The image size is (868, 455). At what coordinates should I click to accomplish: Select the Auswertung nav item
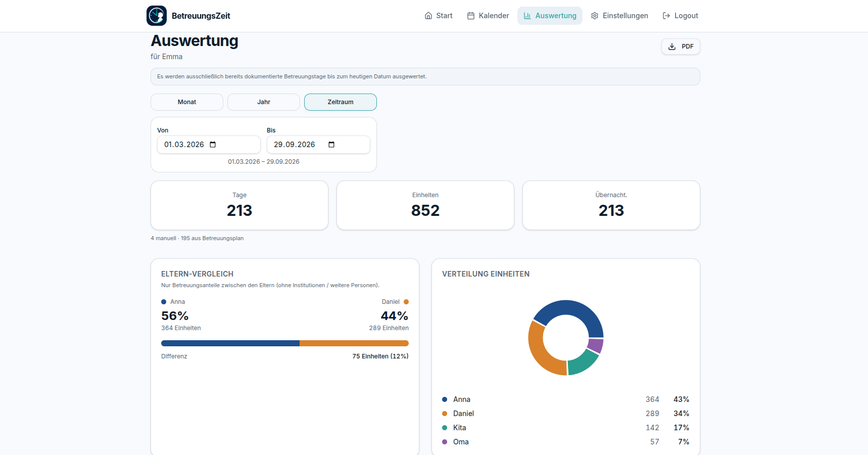point(550,16)
